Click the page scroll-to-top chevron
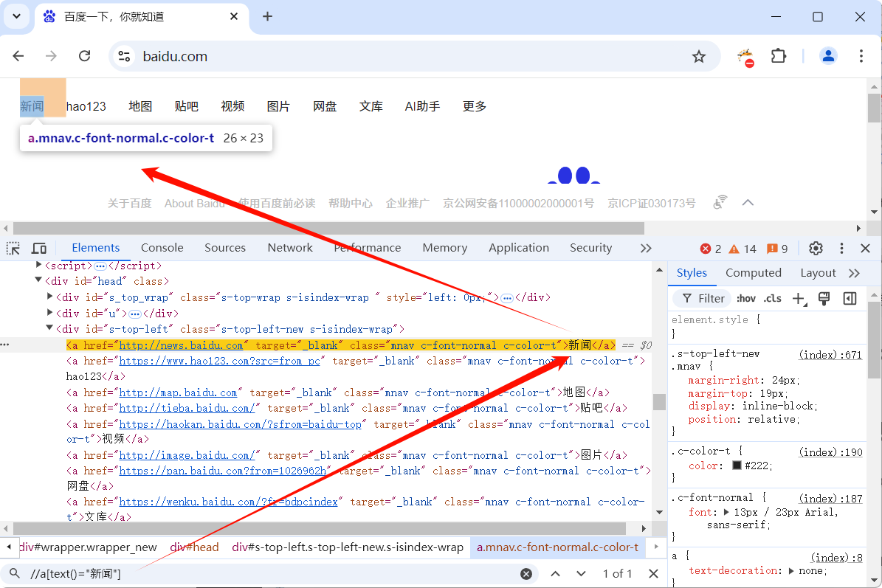882x588 pixels. (x=748, y=203)
